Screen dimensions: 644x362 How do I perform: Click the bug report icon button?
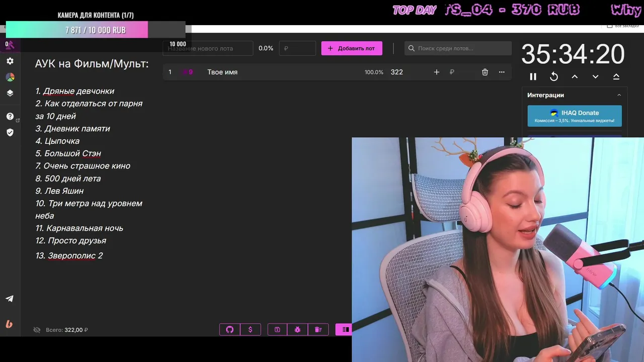(297, 329)
